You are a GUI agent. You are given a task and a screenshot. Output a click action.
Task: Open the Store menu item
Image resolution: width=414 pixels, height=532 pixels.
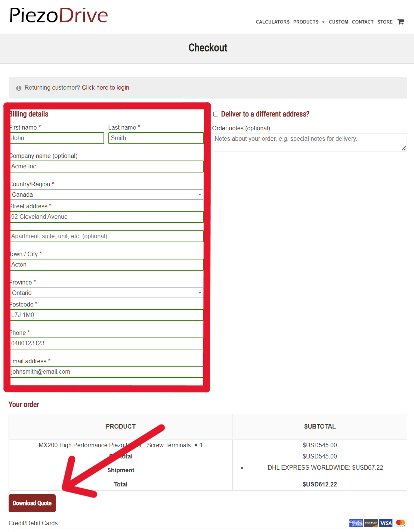pos(385,22)
